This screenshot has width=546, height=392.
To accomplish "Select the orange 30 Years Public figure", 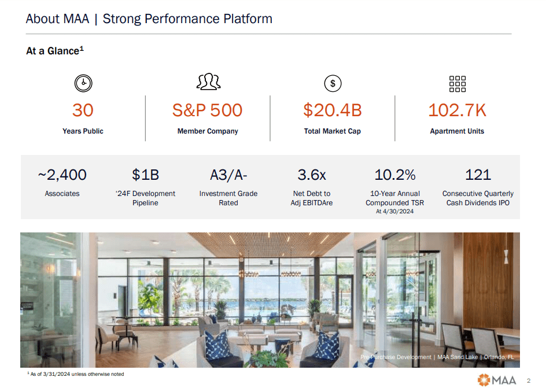I will coord(83,110).
